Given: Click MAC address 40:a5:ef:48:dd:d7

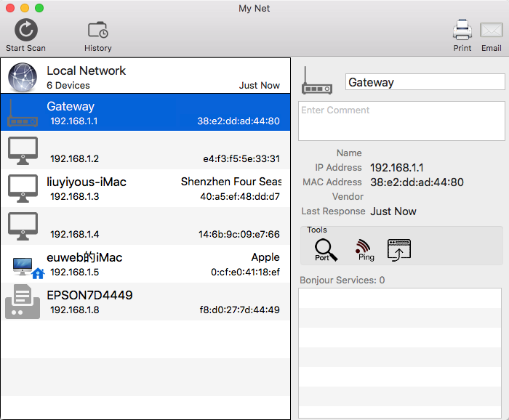Looking at the screenshot, I should (239, 196).
